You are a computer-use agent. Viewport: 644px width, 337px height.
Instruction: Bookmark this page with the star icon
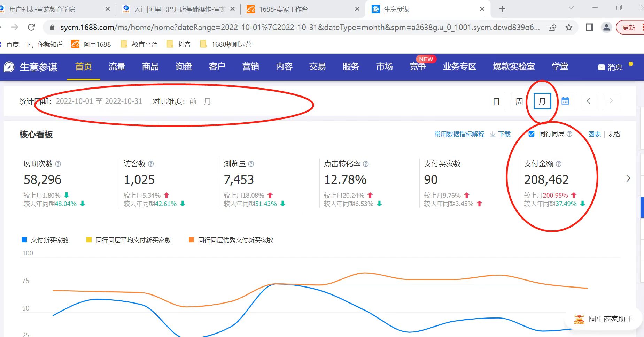point(569,28)
